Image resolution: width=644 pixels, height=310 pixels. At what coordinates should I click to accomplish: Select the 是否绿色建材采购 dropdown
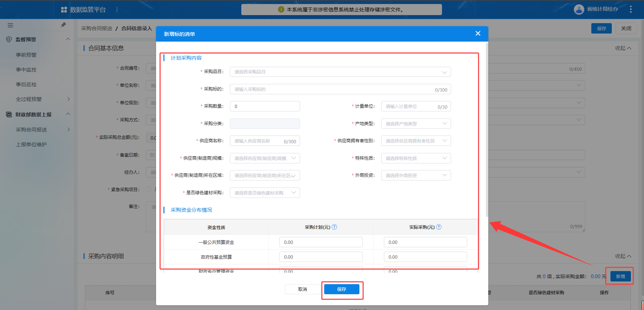pyautogui.click(x=264, y=193)
